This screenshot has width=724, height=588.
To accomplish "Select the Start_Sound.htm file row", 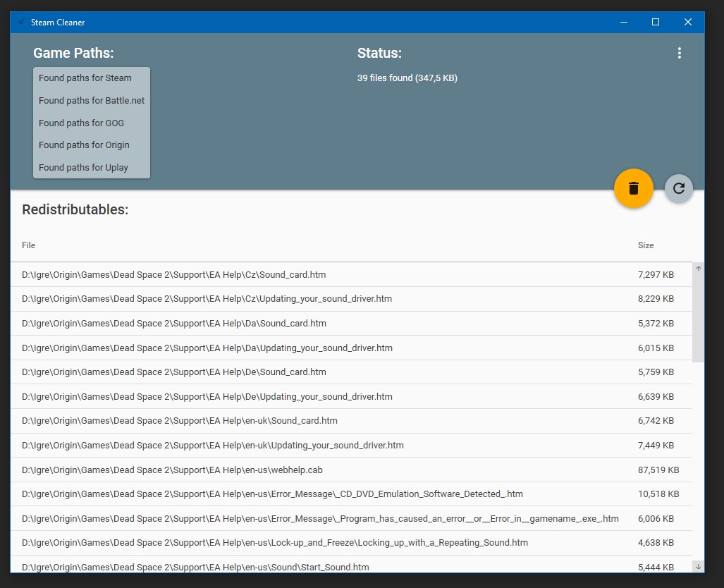I will tap(351, 565).
